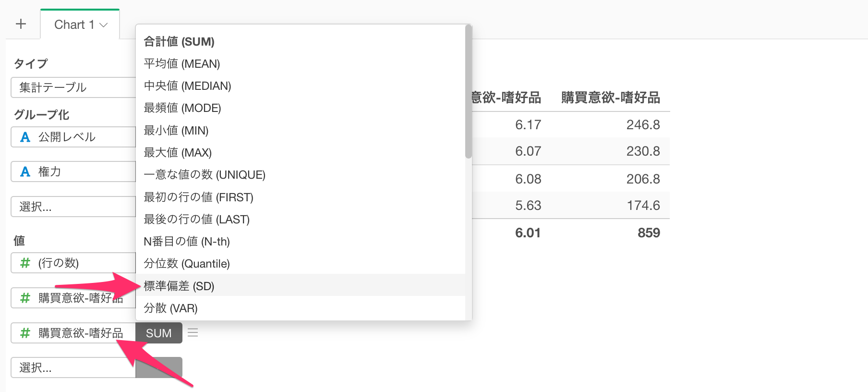
Task: Click the SUM aggregation button
Action: pos(159,333)
